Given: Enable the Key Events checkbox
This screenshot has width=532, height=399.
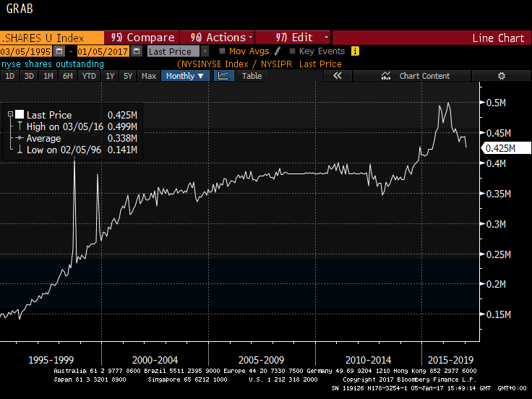Looking at the screenshot, I should pos(292,51).
